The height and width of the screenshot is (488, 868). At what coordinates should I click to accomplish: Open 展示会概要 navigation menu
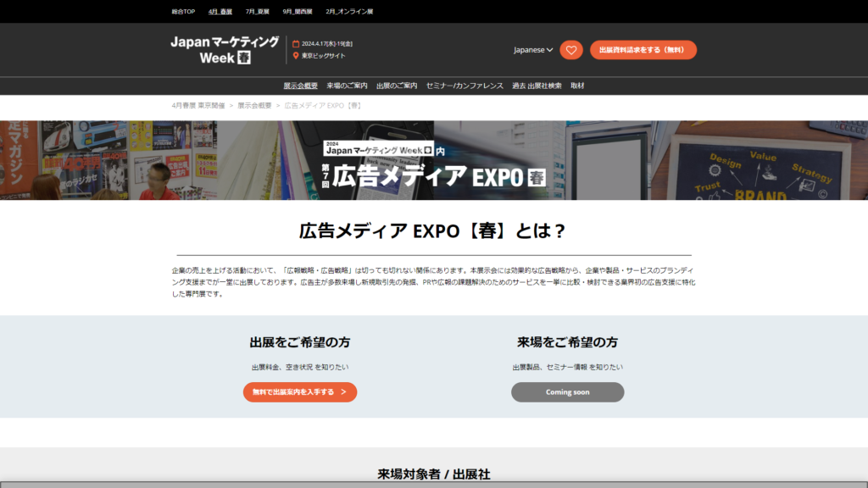pos(301,86)
